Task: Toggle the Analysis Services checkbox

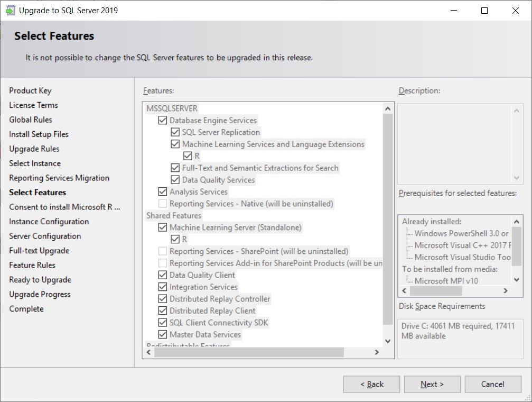Action: click(163, 191)
